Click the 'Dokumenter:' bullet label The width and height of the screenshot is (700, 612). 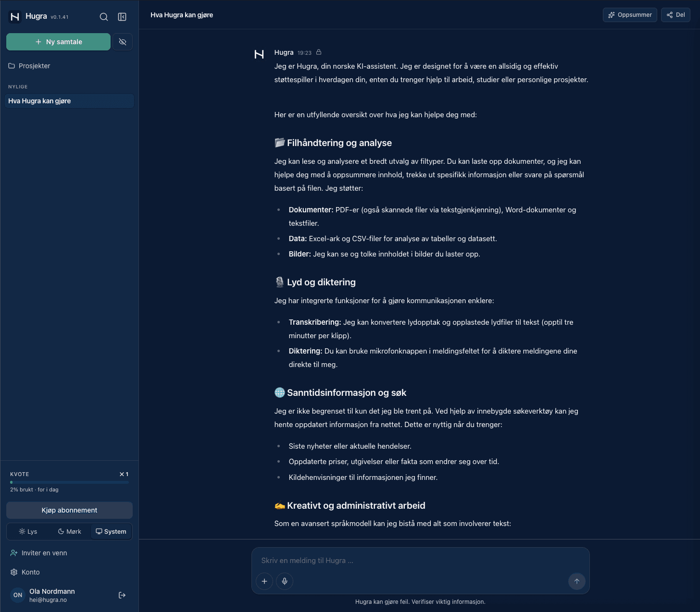[311, 210]
